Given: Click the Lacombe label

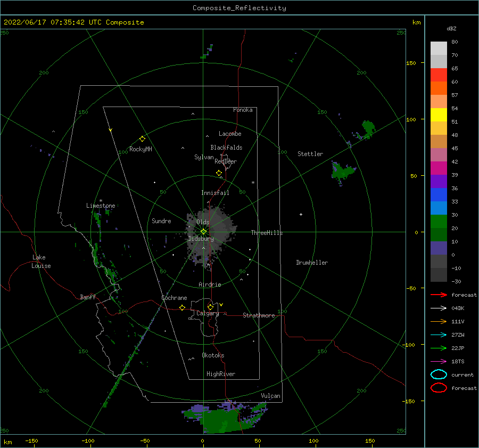Looking at the screenshot, I should pos(230,134).
